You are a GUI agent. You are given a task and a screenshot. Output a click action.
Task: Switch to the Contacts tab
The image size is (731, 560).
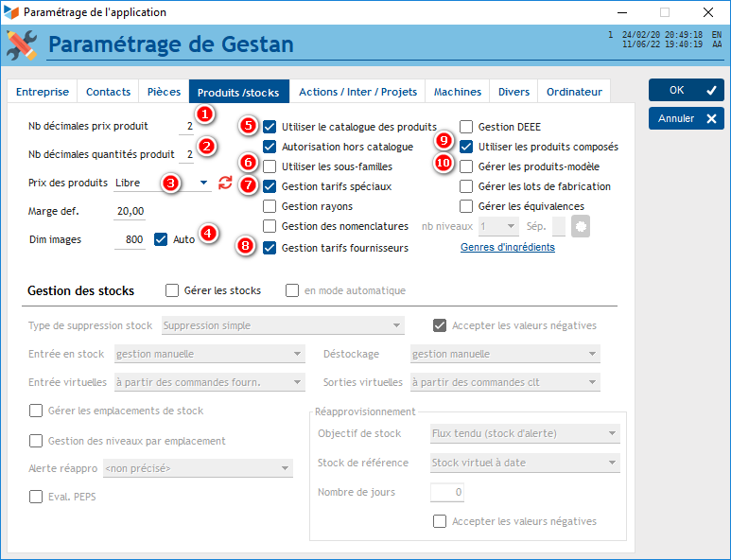coord(108,92)
